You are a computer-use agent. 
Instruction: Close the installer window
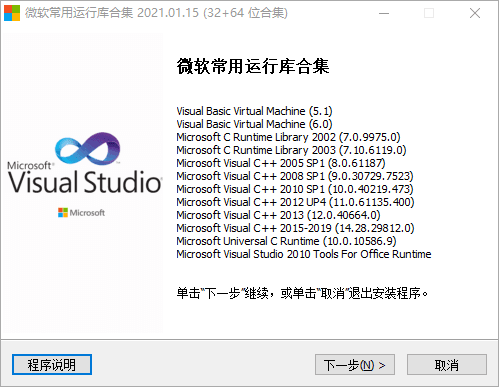[475, 13]
